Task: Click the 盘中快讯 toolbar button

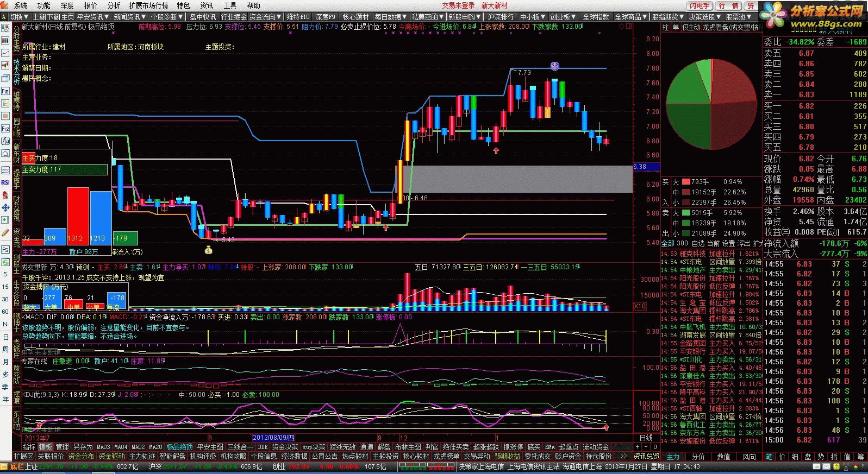Action: point(203,17)
